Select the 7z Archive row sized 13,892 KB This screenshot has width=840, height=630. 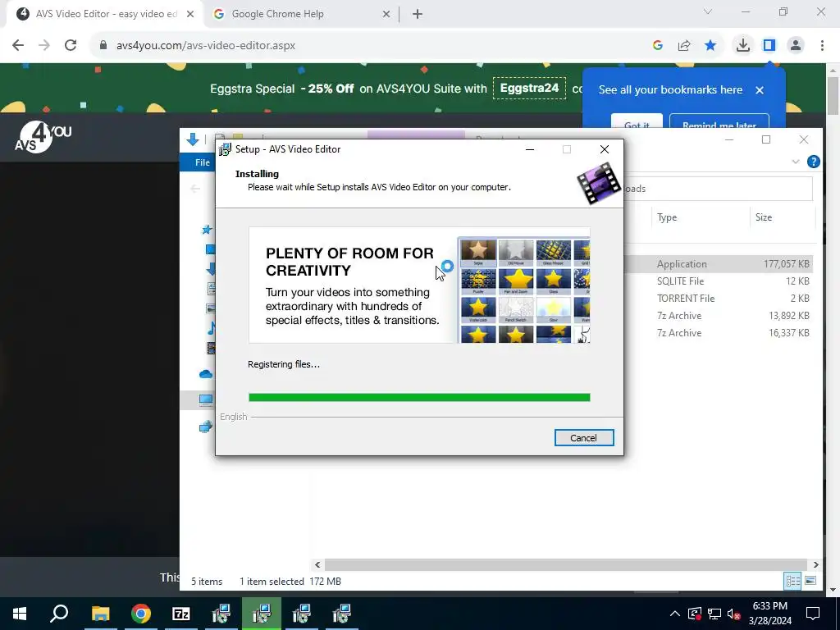click(x=718, y=316)
